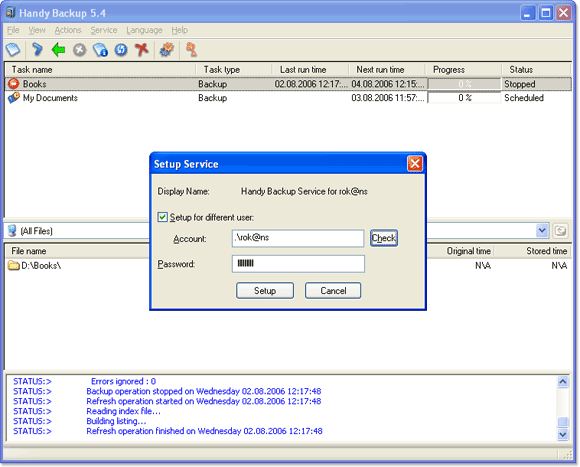
Task: Click the Last run time column header
Action: 310,70
